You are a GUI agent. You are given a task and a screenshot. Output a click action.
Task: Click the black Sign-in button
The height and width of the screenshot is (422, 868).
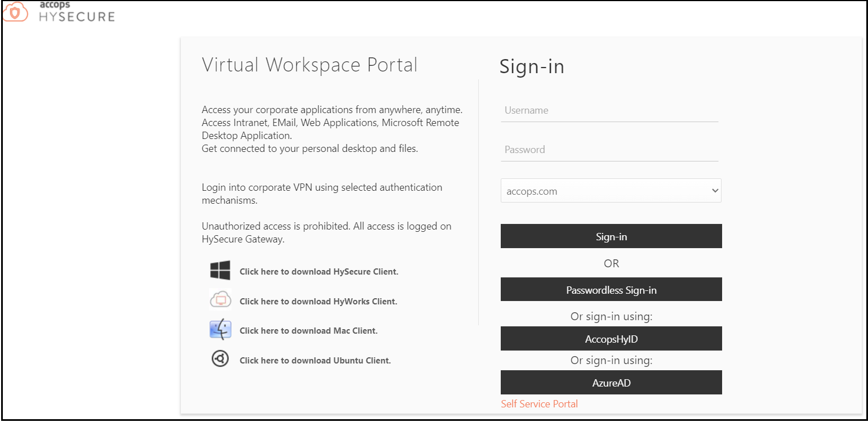point(611,236)
